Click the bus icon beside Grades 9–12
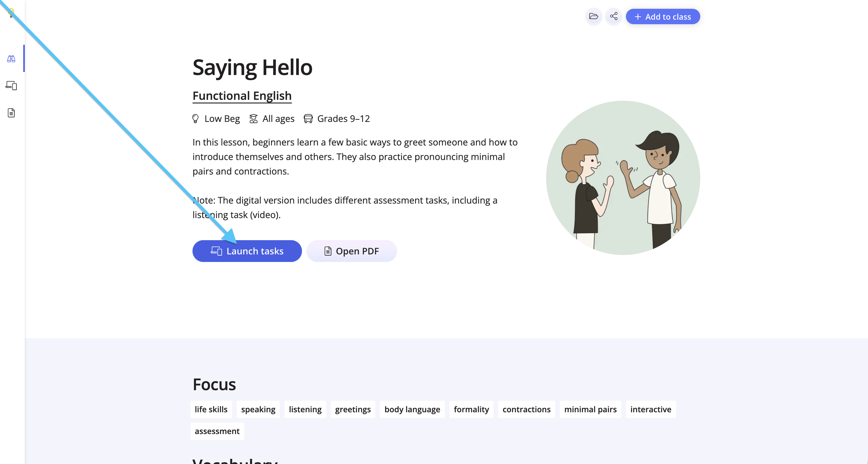 [x=308, y=119]
